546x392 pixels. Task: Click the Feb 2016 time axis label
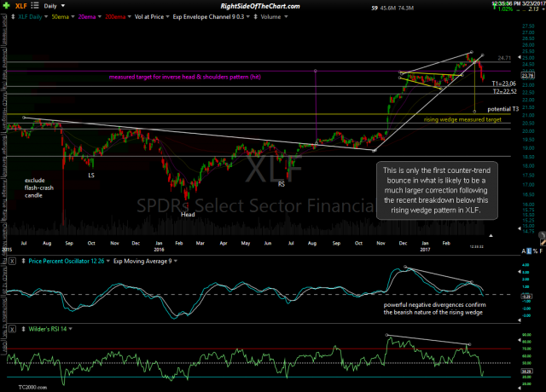pyautogui.click(x=179, y=243)
